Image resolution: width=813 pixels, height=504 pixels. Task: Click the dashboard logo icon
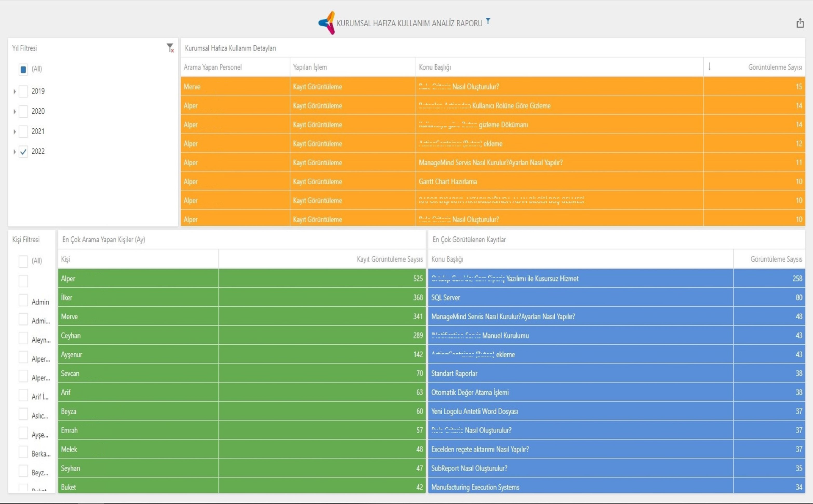(x=327, y=23)
